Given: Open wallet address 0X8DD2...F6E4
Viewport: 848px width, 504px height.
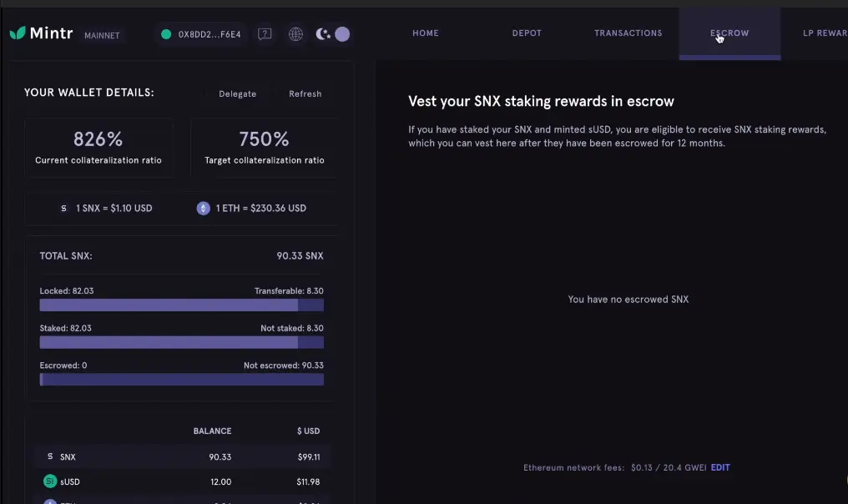Looking at the screenshot, I should tap(209, 34).
